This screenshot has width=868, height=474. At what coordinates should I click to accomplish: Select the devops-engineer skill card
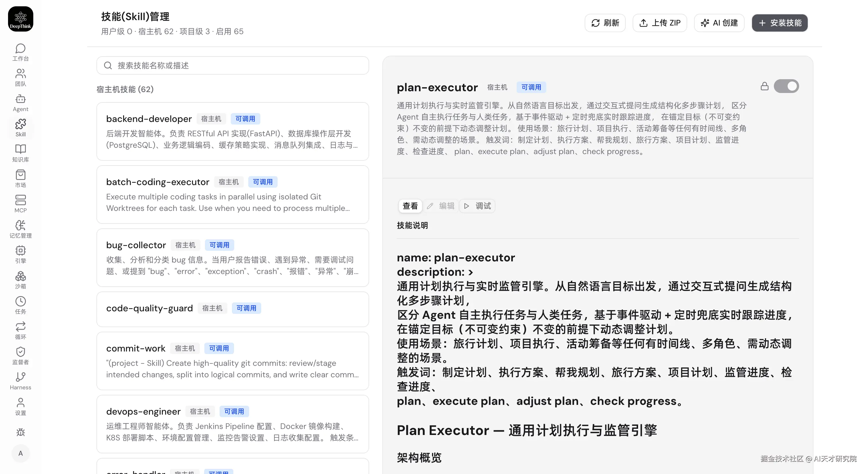(233, 424)
